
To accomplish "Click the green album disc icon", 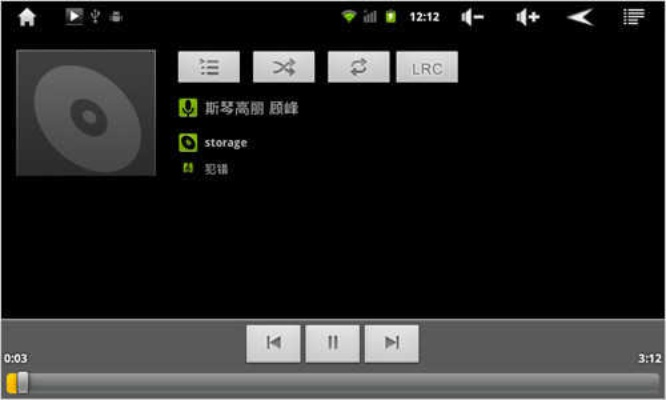I will pyautogui.click(x=188, y=143).
